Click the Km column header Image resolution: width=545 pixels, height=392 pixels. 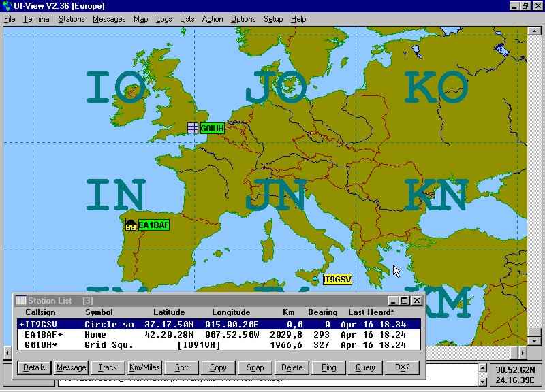(288, 312)
